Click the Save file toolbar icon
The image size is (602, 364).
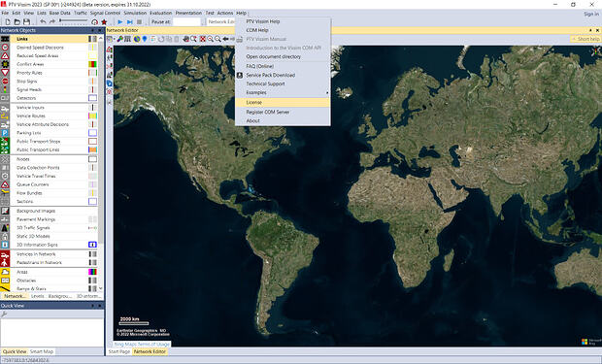click(26, 22)
